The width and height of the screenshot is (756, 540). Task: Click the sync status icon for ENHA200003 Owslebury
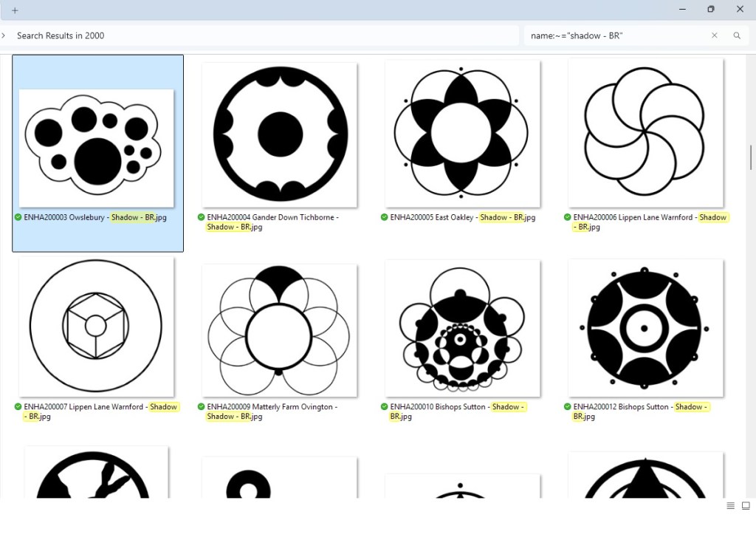(x=18, y=217)
